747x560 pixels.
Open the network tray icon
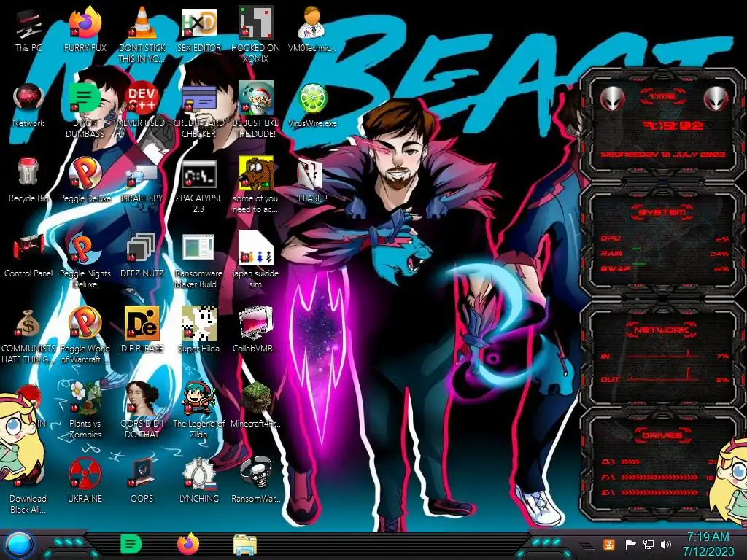(649, 544)
